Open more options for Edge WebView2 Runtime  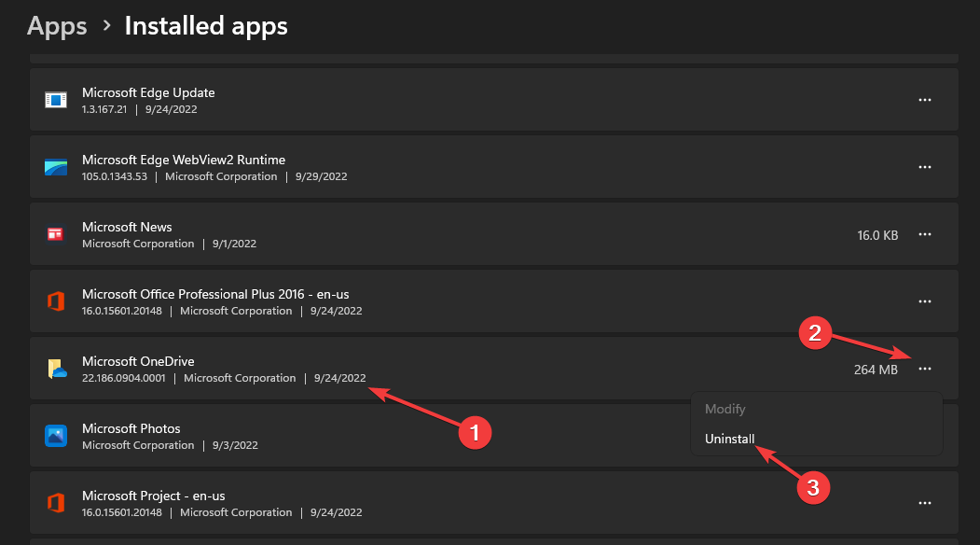pyautogui.click(x=925, y=167)
